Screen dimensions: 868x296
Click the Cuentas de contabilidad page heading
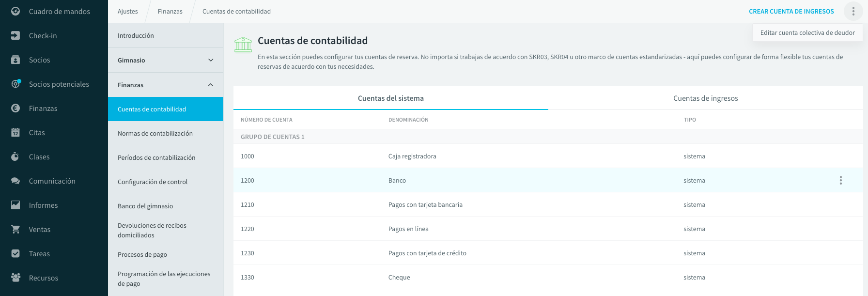click(x=312, y=41)
